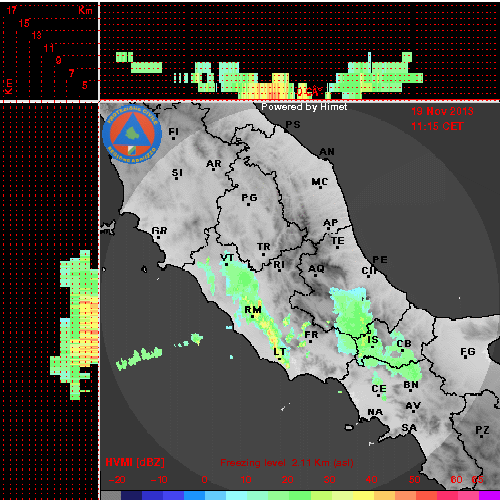Click the MC city label on map

(319, 182)
